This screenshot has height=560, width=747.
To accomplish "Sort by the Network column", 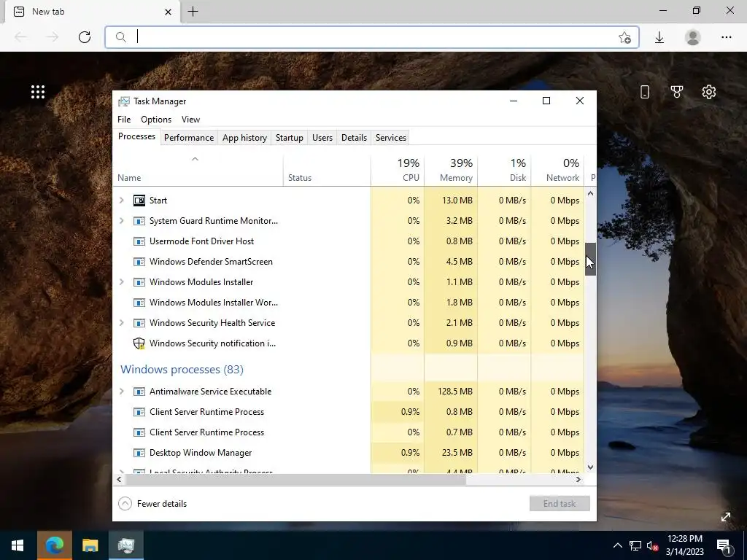I will 557,171.
